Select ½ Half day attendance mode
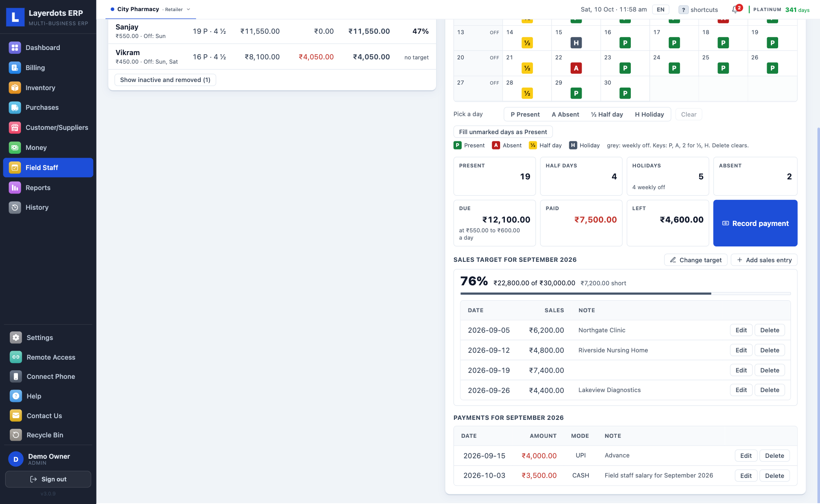This screenshot has width=820, height=504. click(x=606, y=114)
